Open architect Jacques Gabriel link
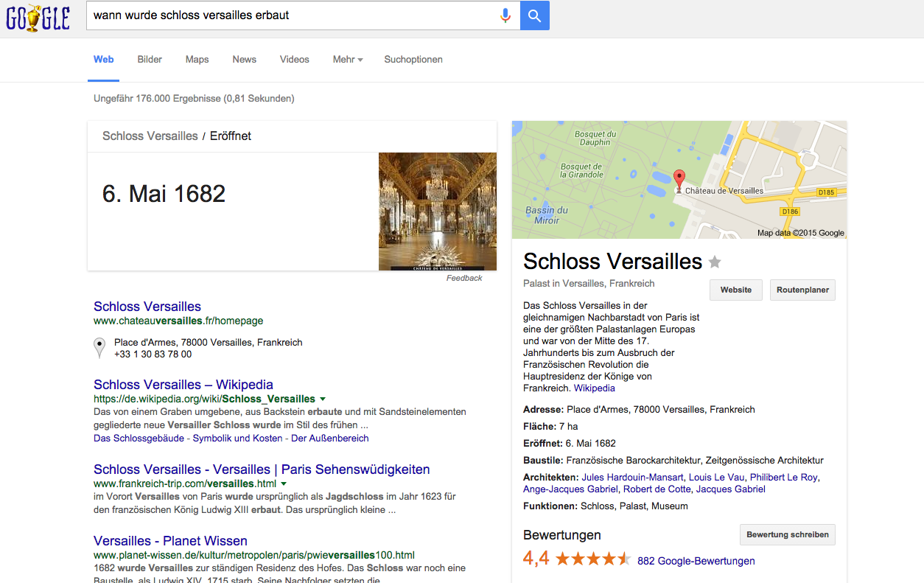This screenshot has height=583, width=924. click(731, 489)
